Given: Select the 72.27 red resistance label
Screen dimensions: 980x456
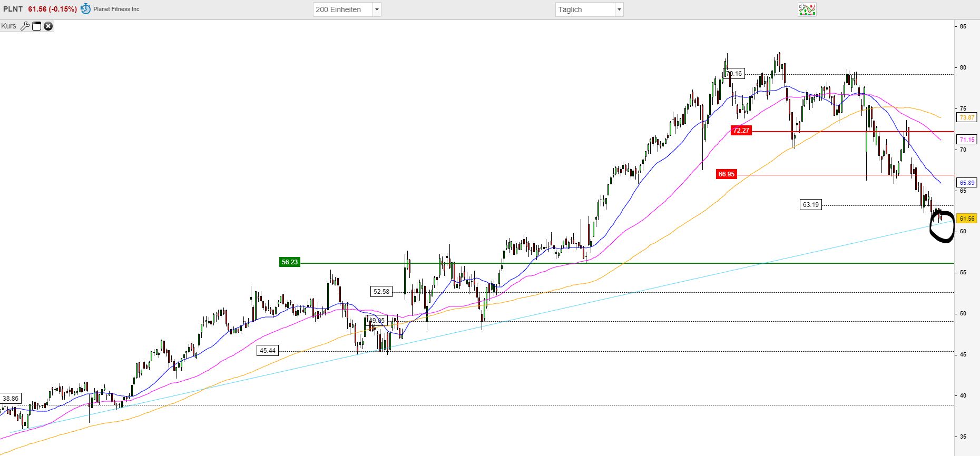Looking at the screenshot, I should [x=741, y=131].
